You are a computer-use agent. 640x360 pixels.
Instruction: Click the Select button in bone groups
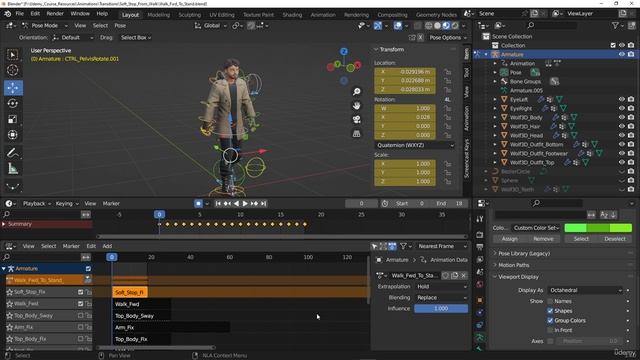581,239
